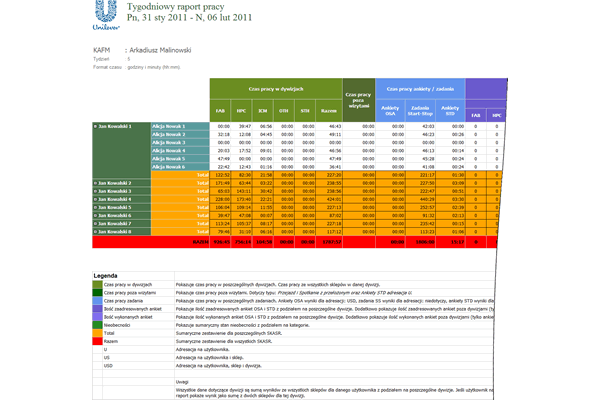Click the 87:02 cell for Jan Kowalski 6
Screen dimensions: 600x400
[x=329, y=216]
